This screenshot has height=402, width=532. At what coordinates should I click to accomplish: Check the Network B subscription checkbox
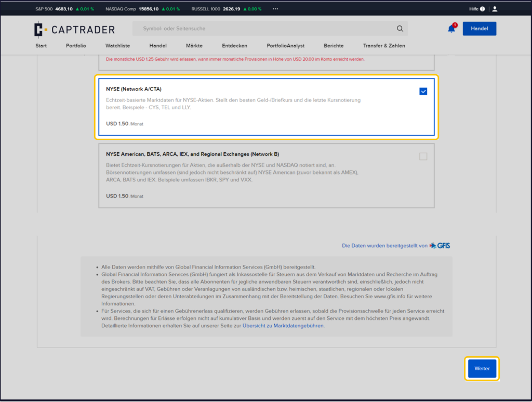(x=423, y=156)
